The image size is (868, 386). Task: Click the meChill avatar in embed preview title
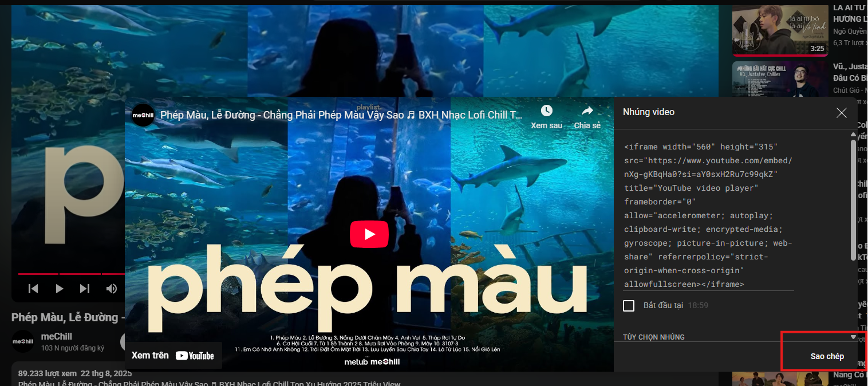[143, 115]
